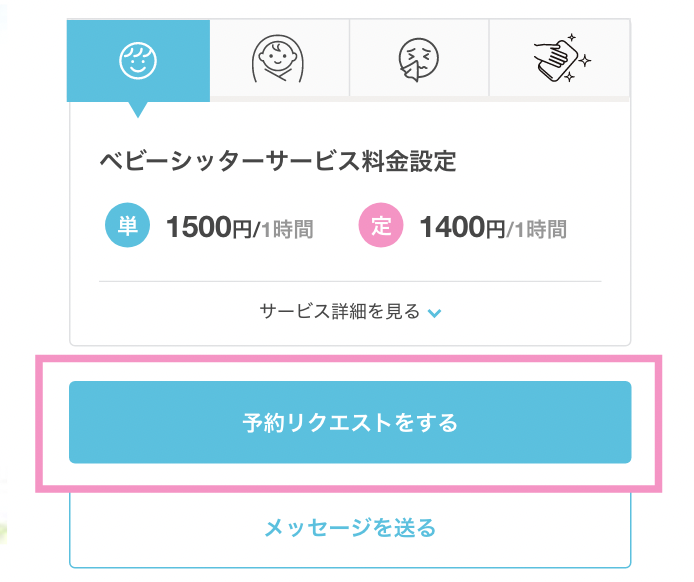Click the blue 単 single-use badge

[127, 225]
